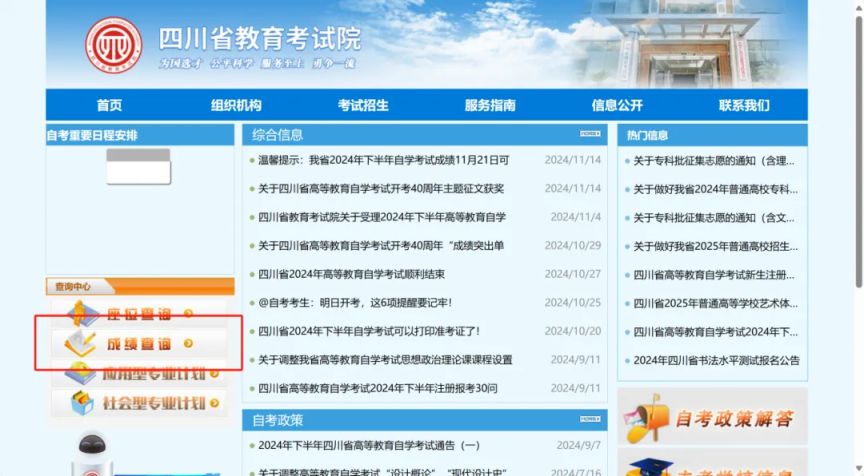Click the date 2024/11/4 in the news list
The width and height of the screenshot is (864, 476).
(575, 217)
